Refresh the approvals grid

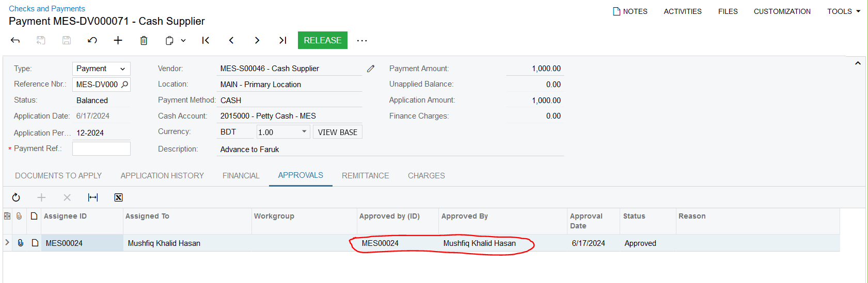pyautogui.click(x=16, y=197)
